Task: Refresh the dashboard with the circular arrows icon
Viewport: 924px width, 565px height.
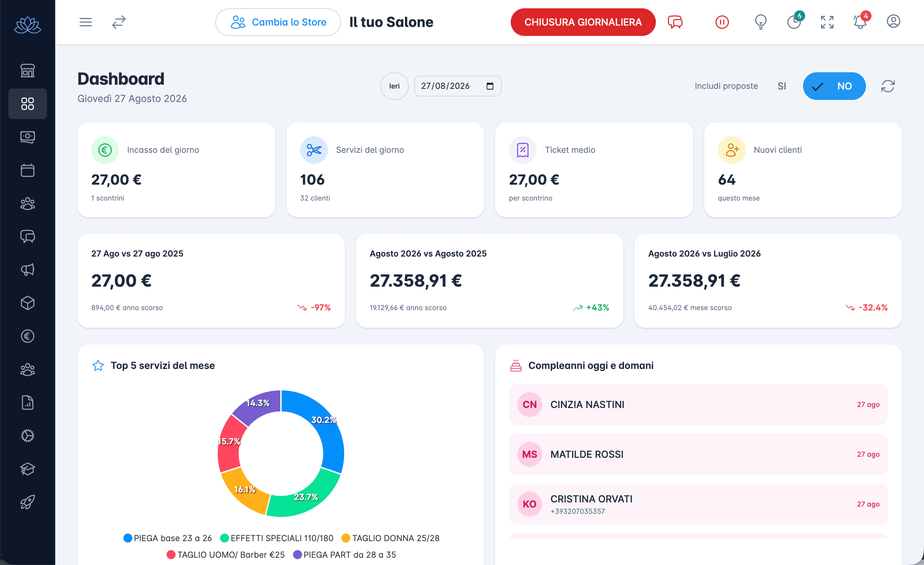Action: 888,86
